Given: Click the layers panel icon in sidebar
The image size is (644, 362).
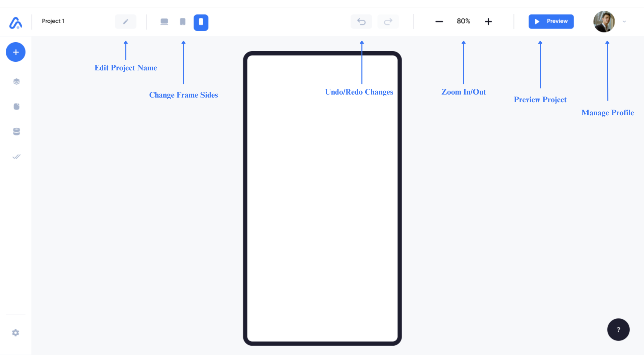Looking at the screenshot, I should 15,81.
